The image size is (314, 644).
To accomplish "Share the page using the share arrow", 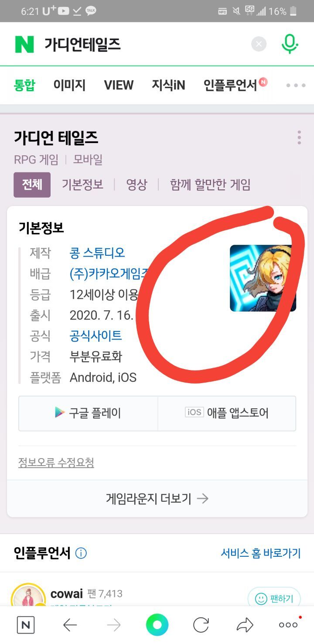I will coord(245,625).
